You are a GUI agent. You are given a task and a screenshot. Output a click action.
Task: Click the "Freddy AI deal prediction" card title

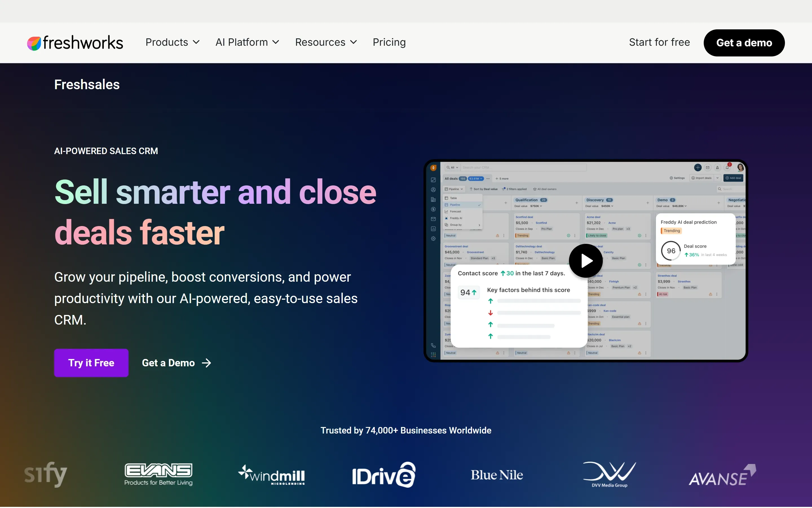pyautogui.click(x=689, y=222)
